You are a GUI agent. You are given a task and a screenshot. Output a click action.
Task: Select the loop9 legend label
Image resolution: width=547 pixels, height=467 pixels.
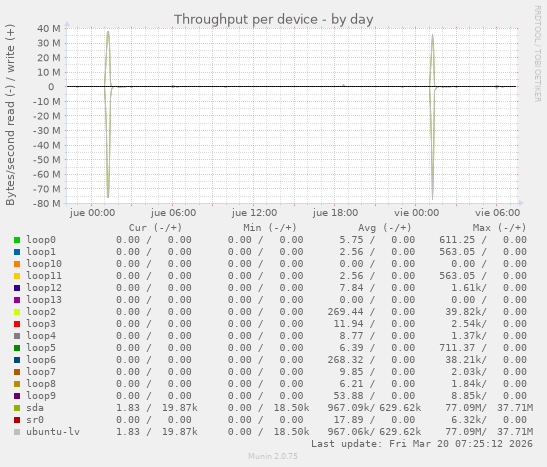41,396
